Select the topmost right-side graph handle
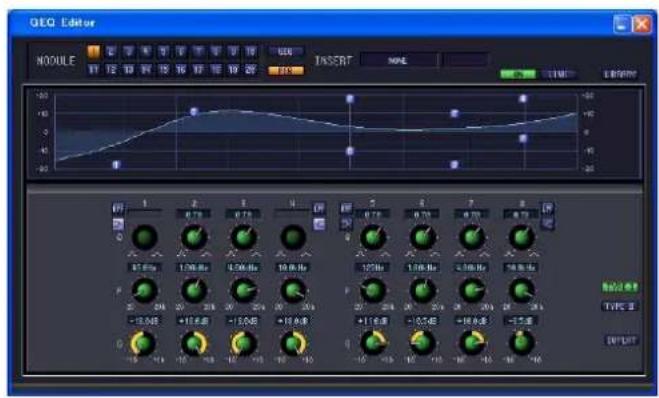 click(x=523, y=99)
